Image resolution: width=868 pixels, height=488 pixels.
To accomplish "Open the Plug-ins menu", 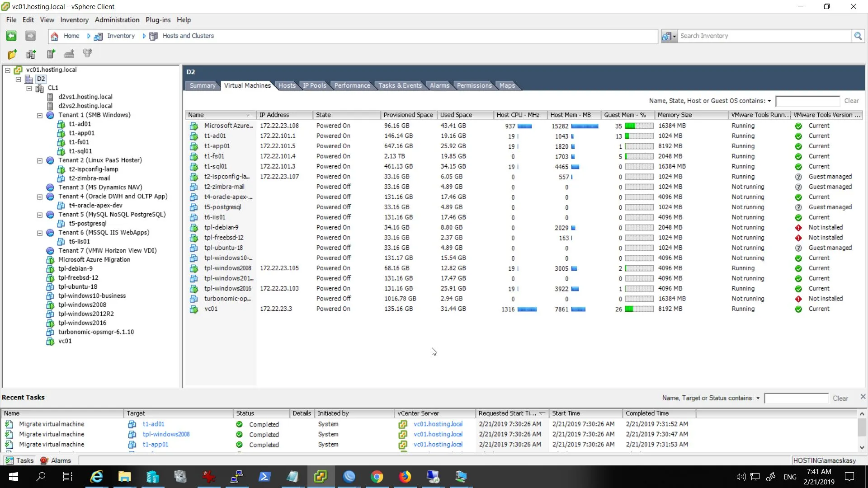I will (158, 20).
